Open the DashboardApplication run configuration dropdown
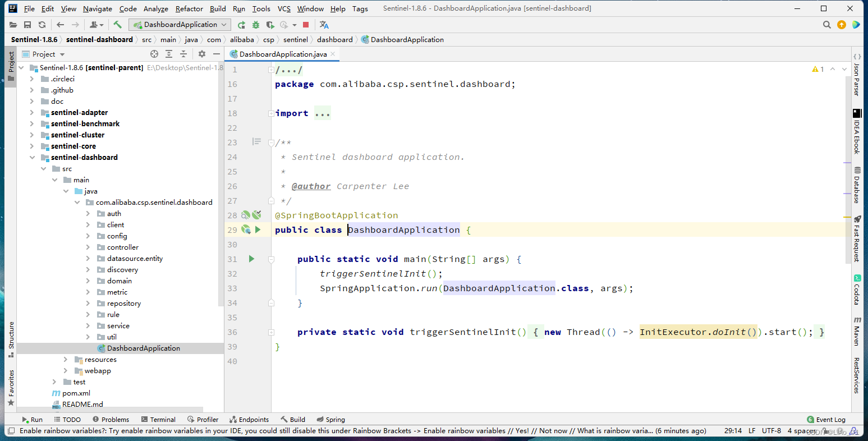This screenshot has width=868, height=441. pos(180,25)
